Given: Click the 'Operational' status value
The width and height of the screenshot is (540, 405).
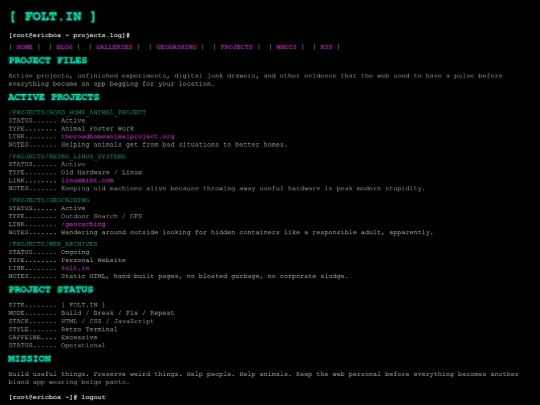Looking at the screenshot, I should click(83, 345).
